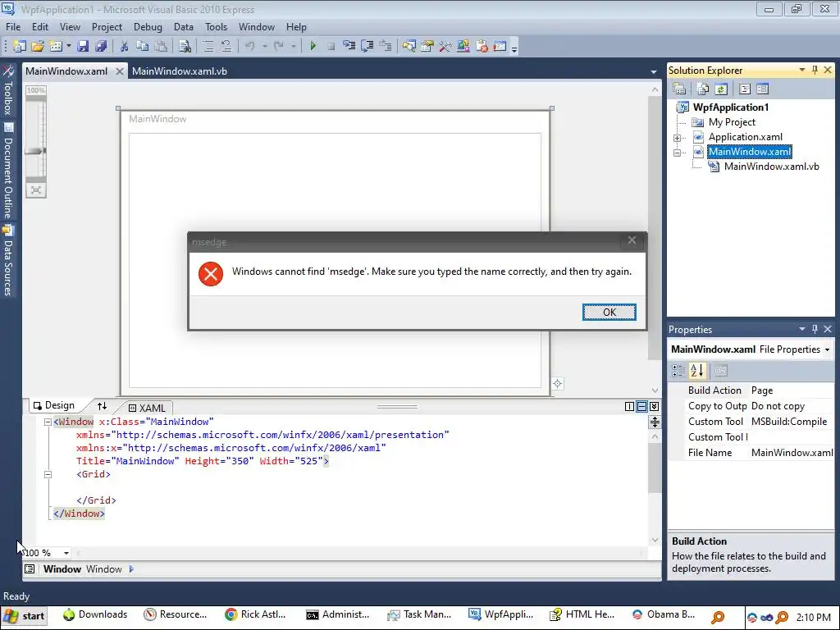Select MainWindow.xaml.vb in Solution Explorer

771,166
